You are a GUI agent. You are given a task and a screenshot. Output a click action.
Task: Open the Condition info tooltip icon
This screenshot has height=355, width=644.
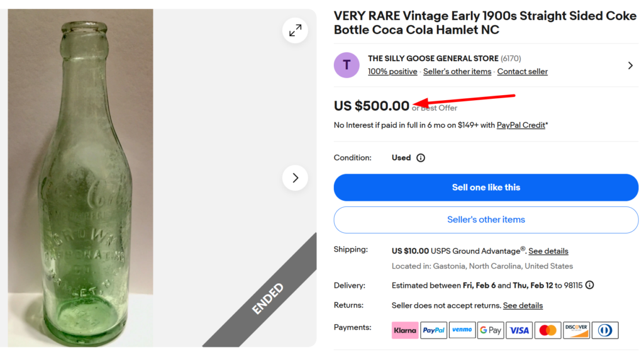coord(421,158)
